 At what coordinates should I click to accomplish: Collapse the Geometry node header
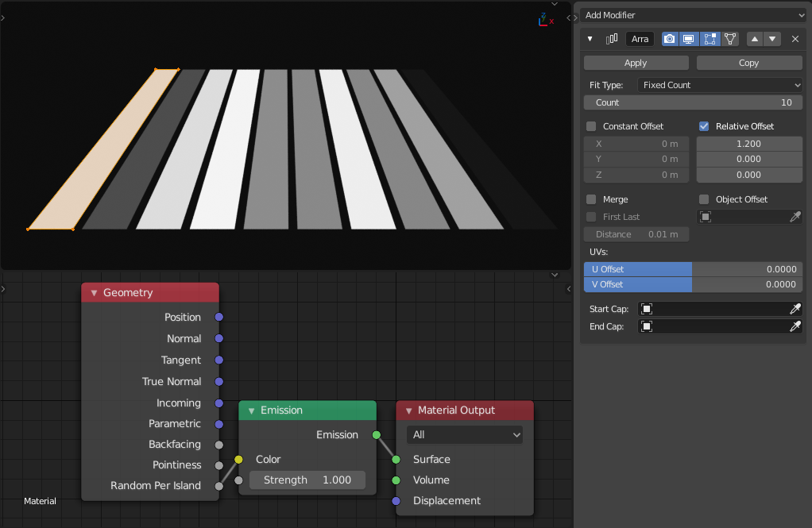(x=93, y=292)
